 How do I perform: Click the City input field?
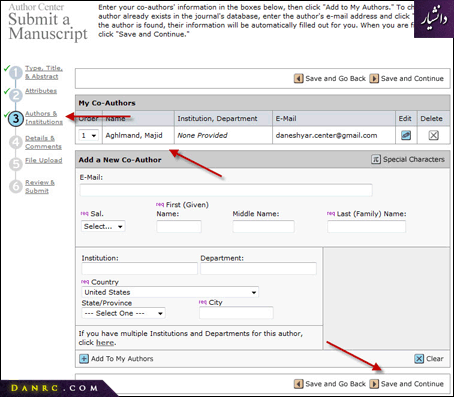pos(236,313)
